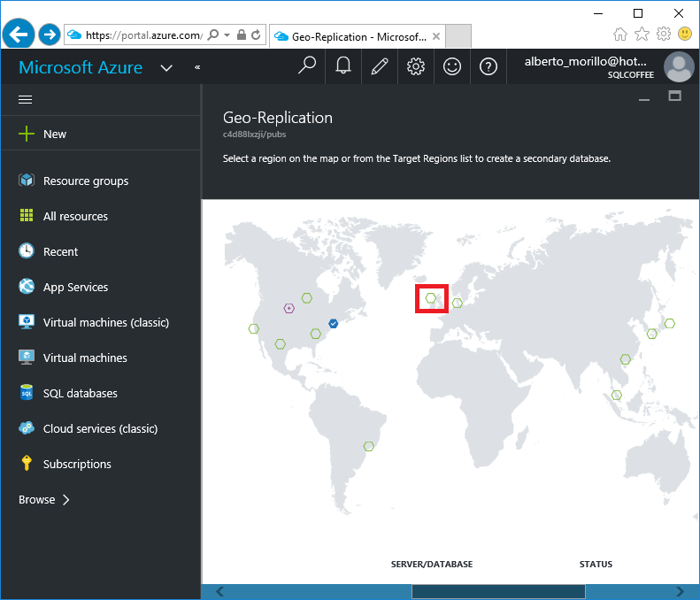Click the browser forward arrow button

pos(49,35)
